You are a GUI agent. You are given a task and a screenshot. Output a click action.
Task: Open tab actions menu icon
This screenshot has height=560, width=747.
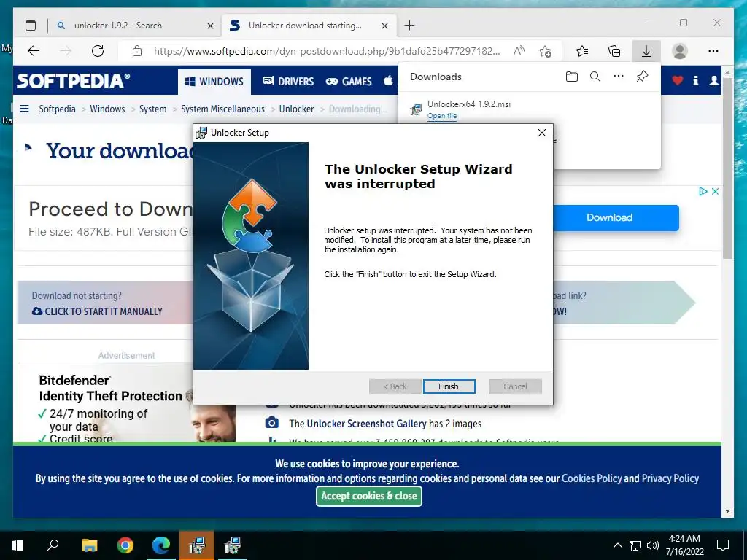point(31,26)
